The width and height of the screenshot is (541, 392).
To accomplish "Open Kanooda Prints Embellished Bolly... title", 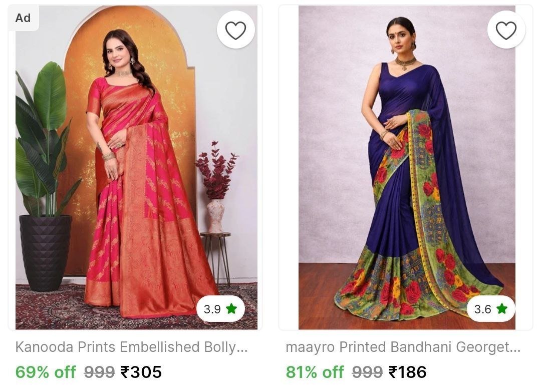I will [131, 347].
